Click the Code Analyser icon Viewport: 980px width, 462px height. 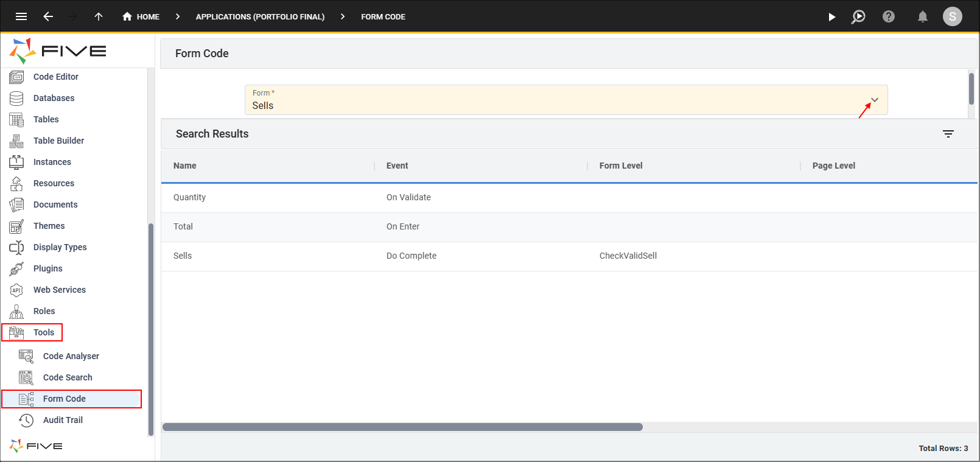click(x=26, y=356)
